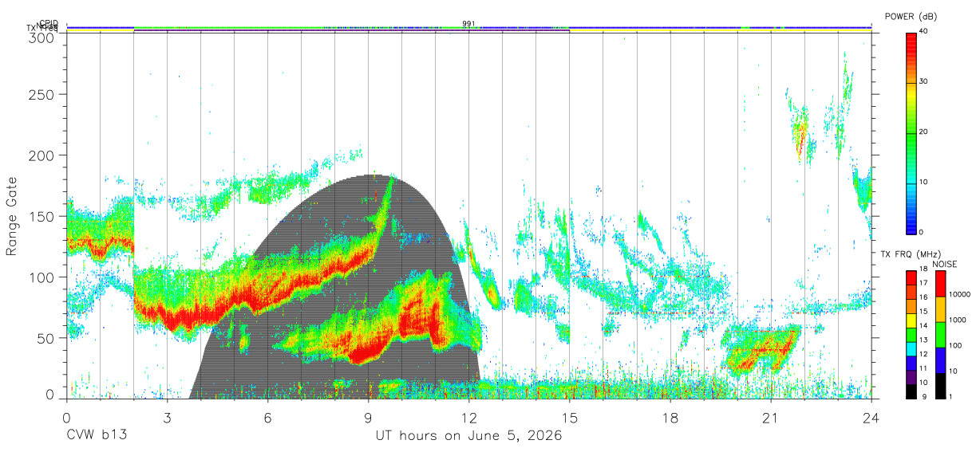This screenshot has height=452, width=980.
Task: Click the 'Range Gate' y-axis label
Action: [x=13, y=217]
